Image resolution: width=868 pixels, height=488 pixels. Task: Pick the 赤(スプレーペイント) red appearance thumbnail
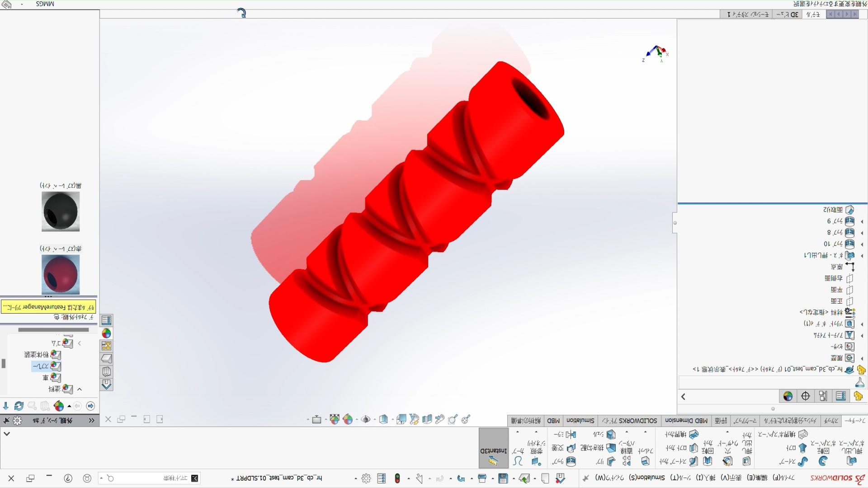[61, 274]
